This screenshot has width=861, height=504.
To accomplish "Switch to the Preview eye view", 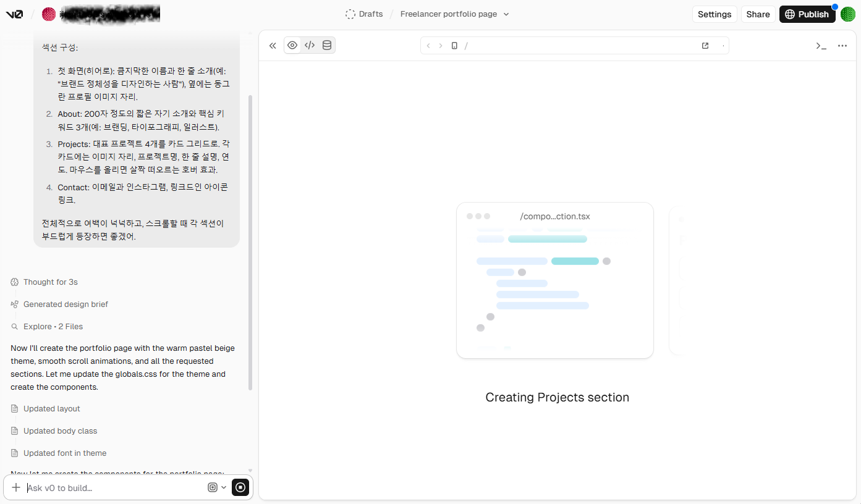I will [x=292, y=46].
